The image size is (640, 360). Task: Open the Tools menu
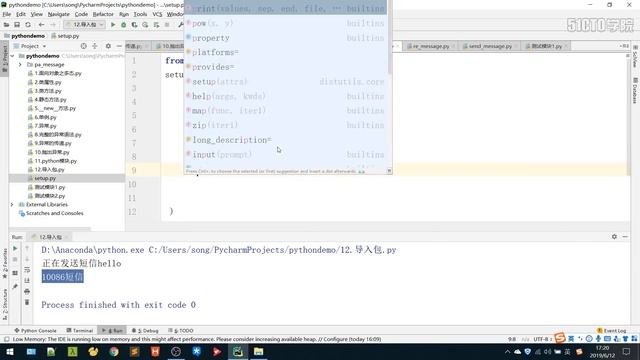pyautogui.click(x=140, y=14)
